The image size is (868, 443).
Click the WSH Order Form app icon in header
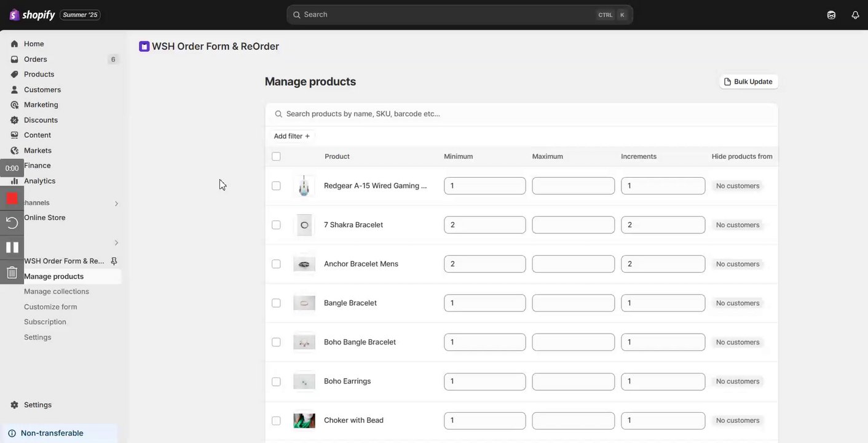click(144, 46)
